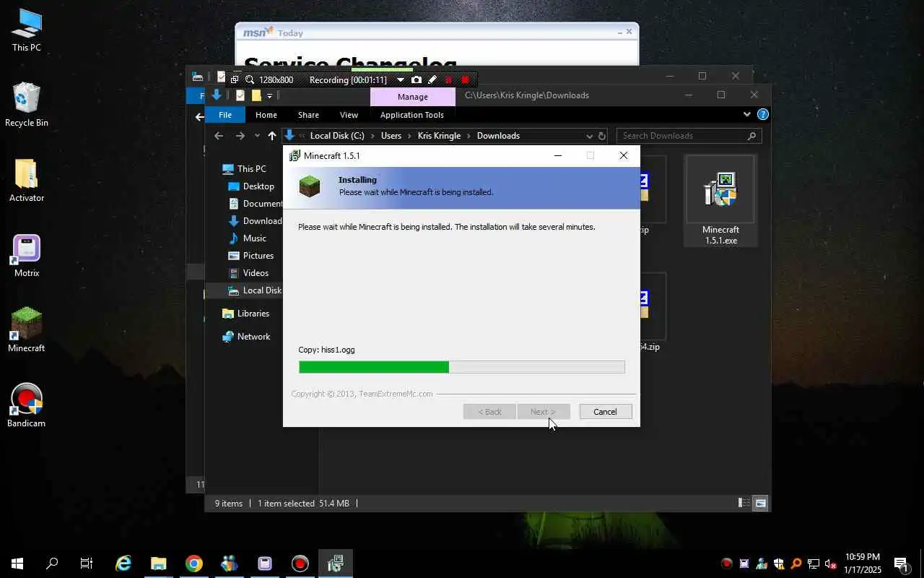Go up one folder level

[x=271, y=136]
